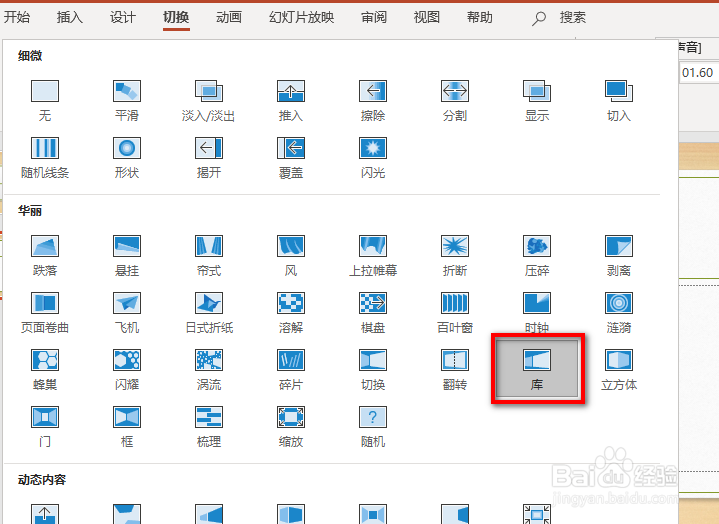Apply the 日式折纸 origami transition
Image resolution: width=719 pixels, height=524 pixels.
point(209,313)
